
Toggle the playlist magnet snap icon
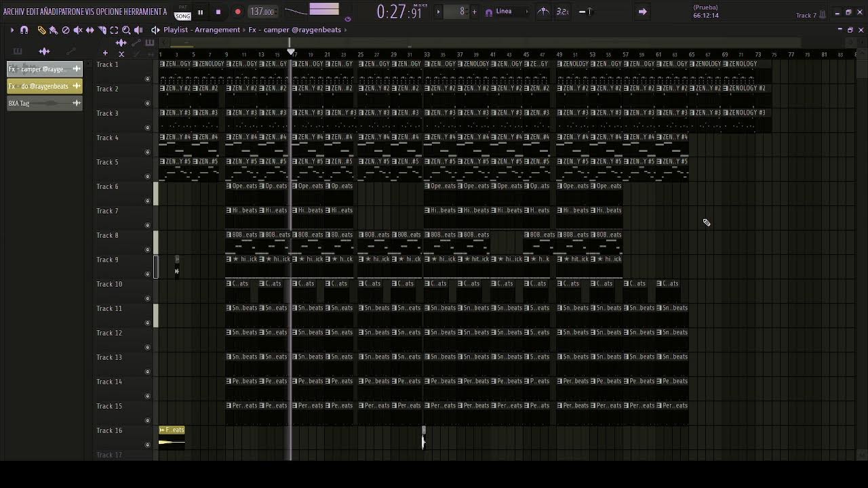[24, 30]
